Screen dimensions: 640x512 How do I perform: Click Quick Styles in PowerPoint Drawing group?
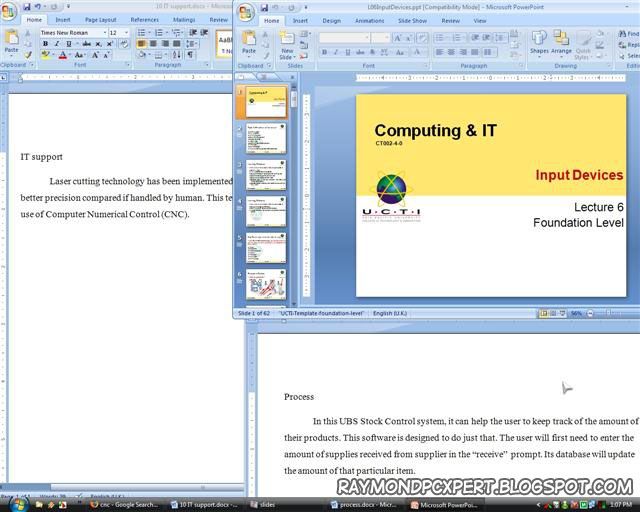[583, 44]
